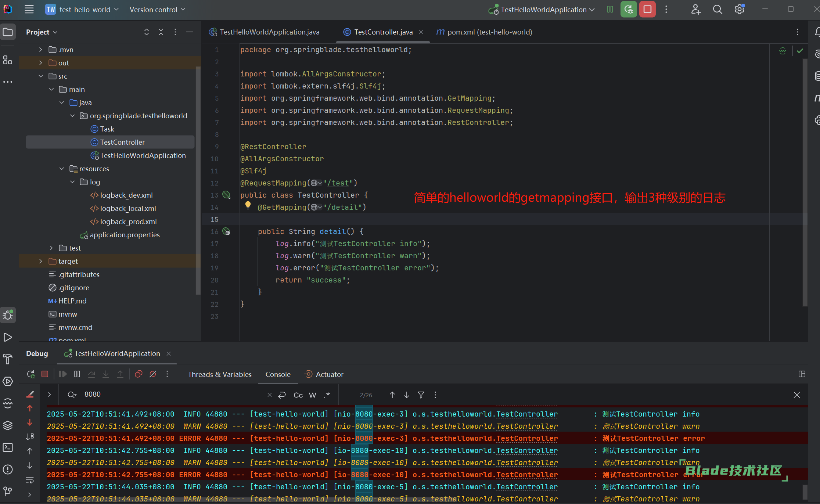This screenshot has height=504, width=820.
Task: Open the Terminal tool window
Action: coord(8,447)
